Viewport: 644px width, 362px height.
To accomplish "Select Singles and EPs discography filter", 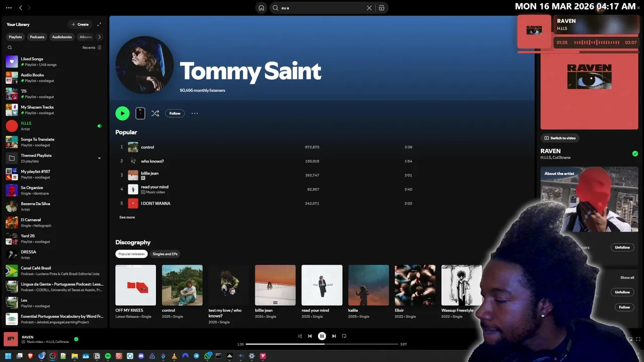I will point(165,254).
